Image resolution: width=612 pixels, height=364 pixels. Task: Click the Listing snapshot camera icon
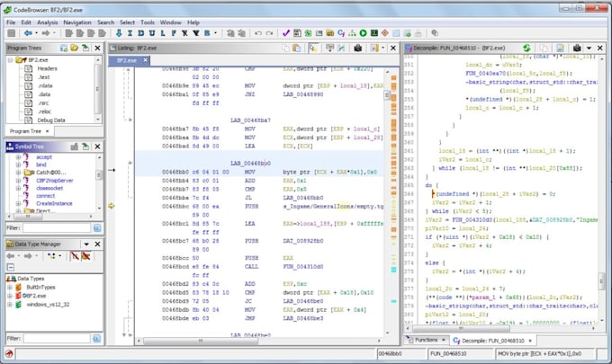358,48
